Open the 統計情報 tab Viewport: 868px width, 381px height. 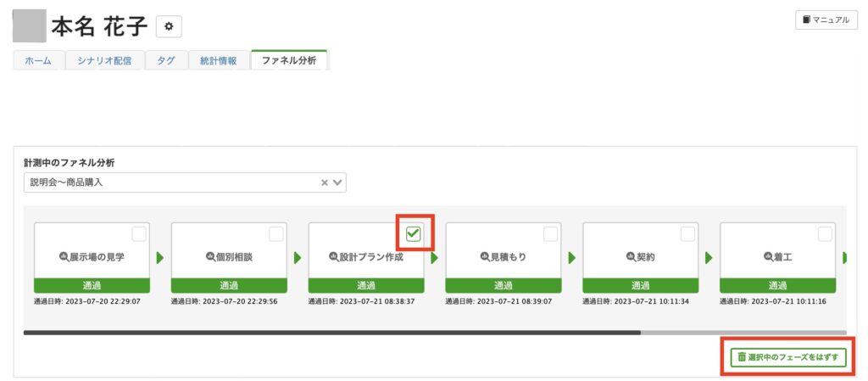(218, 60)
